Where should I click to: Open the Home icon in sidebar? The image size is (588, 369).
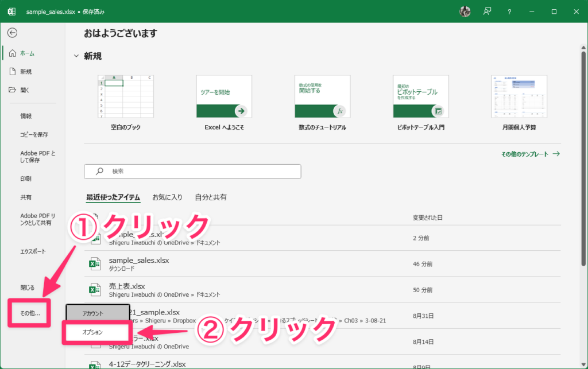click(13, 53)
